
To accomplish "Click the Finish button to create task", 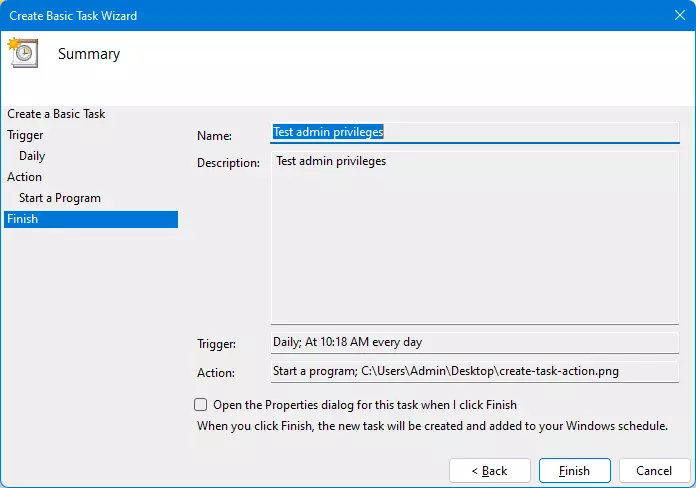I will [x=574, y=470].
